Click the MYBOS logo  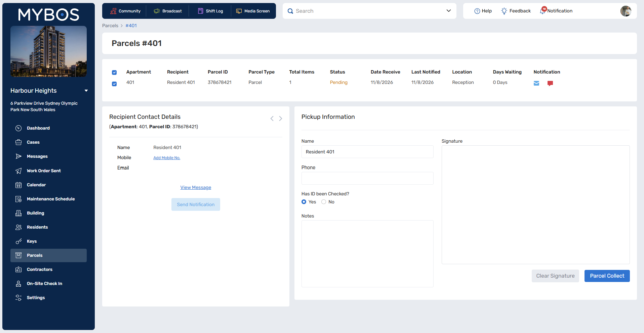click(48, 15)
